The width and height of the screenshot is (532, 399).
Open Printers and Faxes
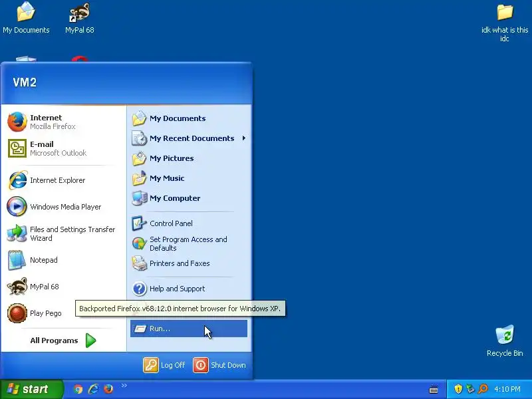click(189, 263)
